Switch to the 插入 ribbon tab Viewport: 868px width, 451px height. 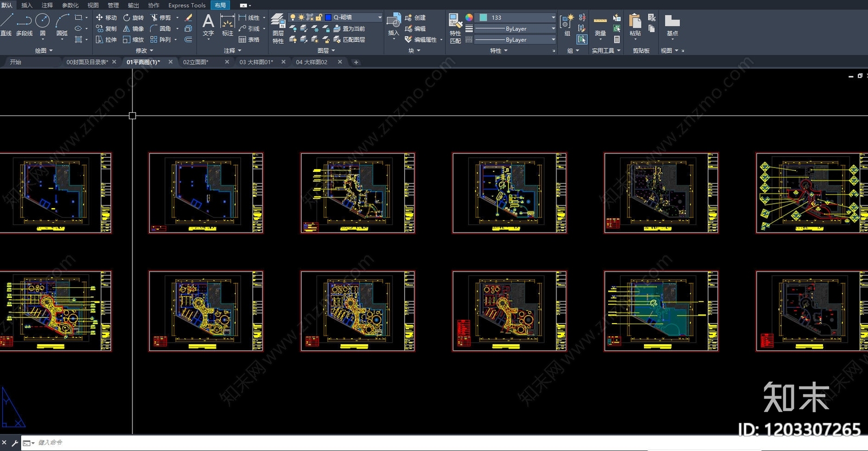27,5
